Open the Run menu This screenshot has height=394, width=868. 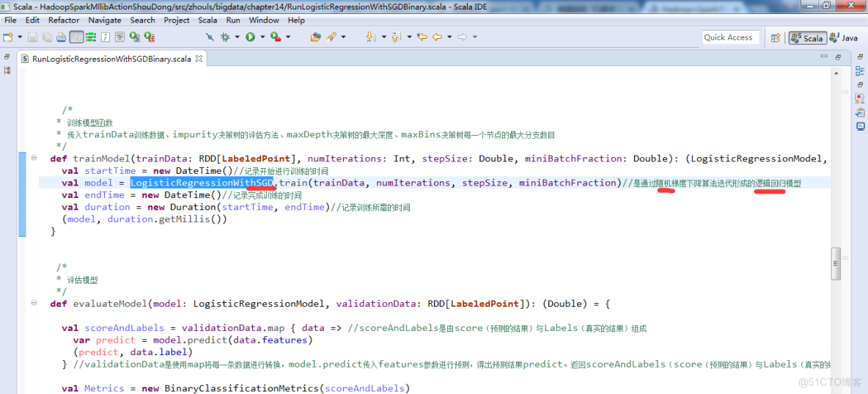tap(233, 20)
